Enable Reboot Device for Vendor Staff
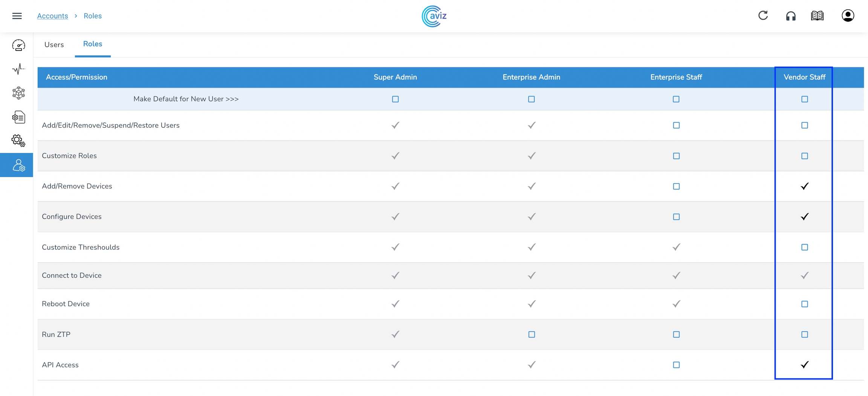Image resolution: width=868 pixels, height=396 pixels. pos(804,304)
